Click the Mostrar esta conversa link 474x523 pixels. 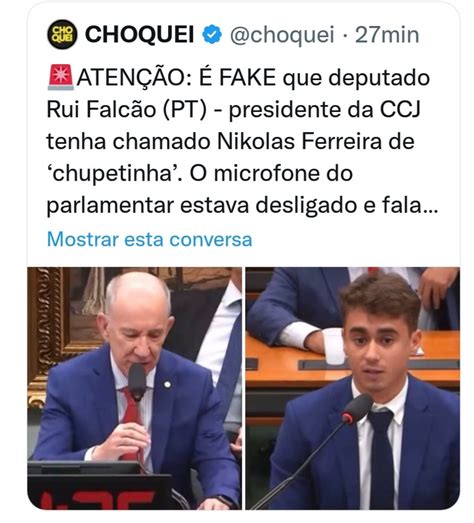[x=149, y=239]
